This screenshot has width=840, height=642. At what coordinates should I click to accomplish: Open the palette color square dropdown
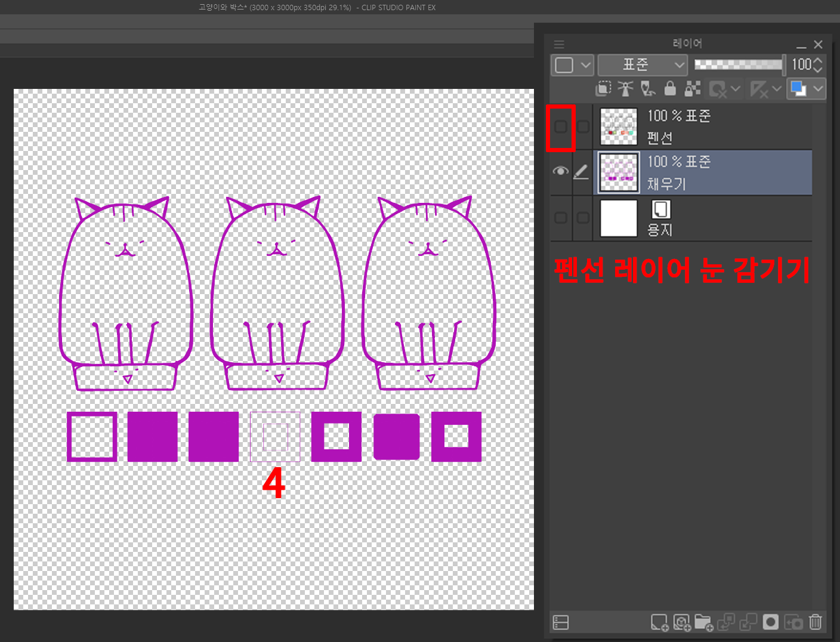pyautogui.click(x=573, y=64)
